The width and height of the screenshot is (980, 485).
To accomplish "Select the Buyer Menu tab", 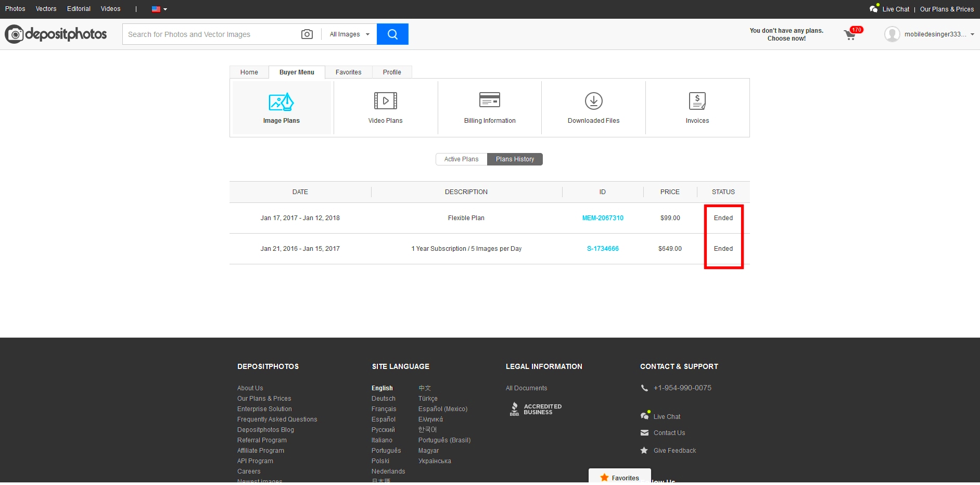I will click(x=297, y=72).
